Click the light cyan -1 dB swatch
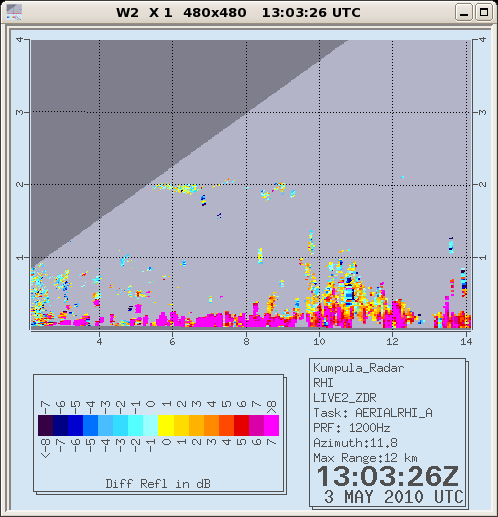Image resolution: width=498 pixels, height=517 pixels. point(151,425)
